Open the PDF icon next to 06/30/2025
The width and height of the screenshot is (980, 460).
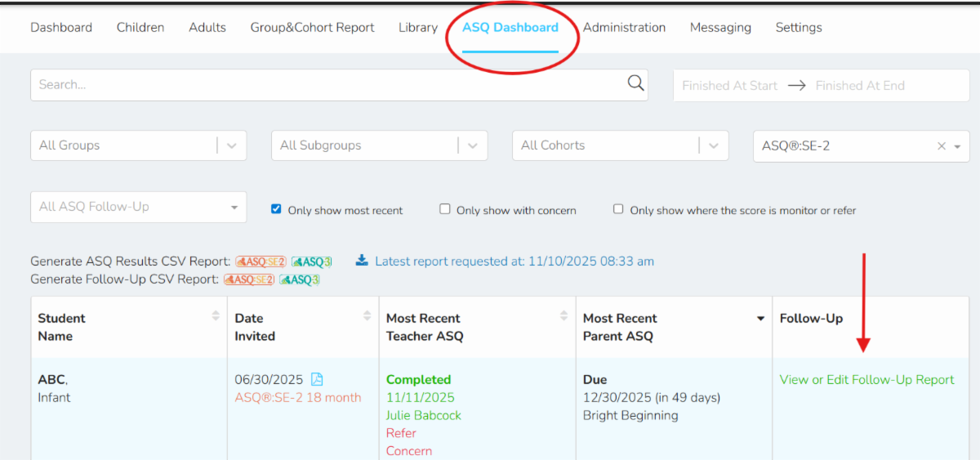coord(317,380)
